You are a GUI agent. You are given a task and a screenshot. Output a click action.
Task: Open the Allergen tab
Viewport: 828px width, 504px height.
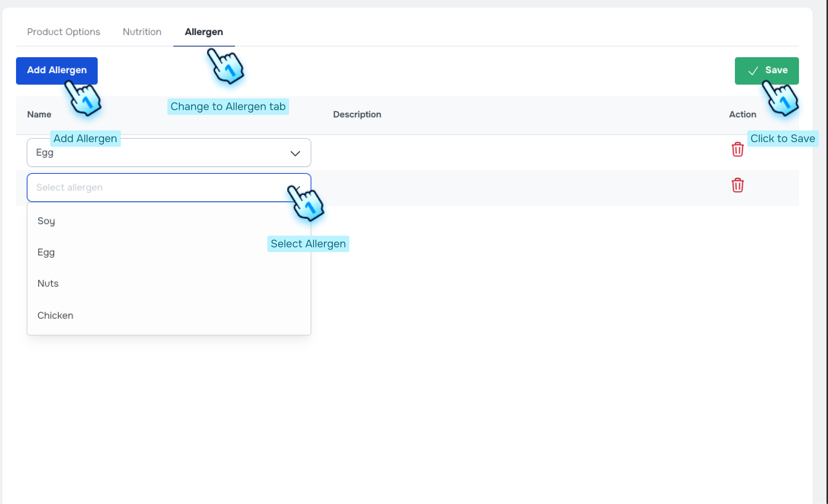204,32
